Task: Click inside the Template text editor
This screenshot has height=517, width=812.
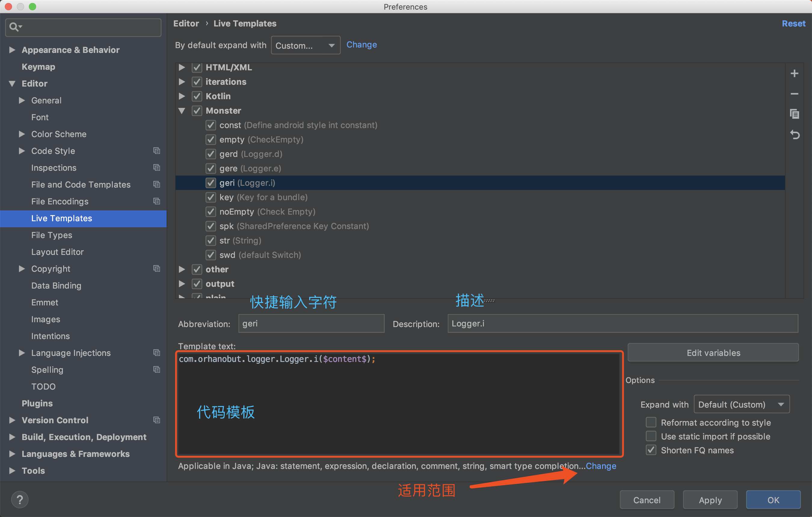Action: pos(399,404)
